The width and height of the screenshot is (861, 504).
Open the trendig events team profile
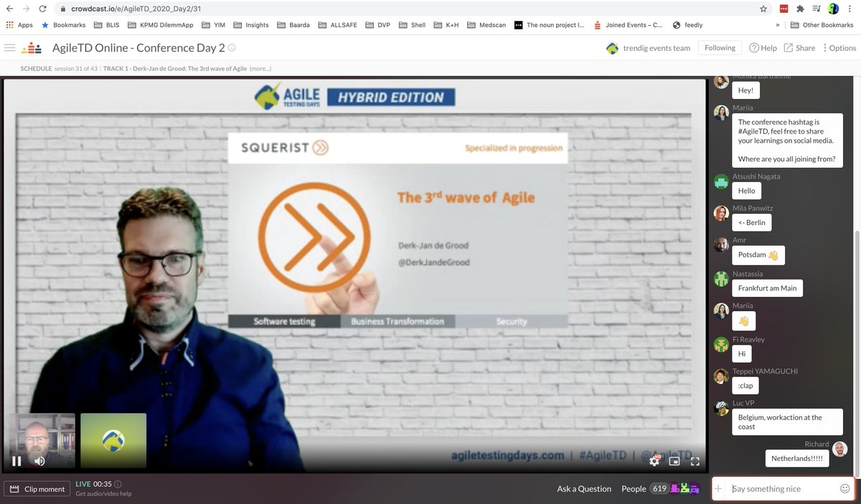tap(648, 48)
